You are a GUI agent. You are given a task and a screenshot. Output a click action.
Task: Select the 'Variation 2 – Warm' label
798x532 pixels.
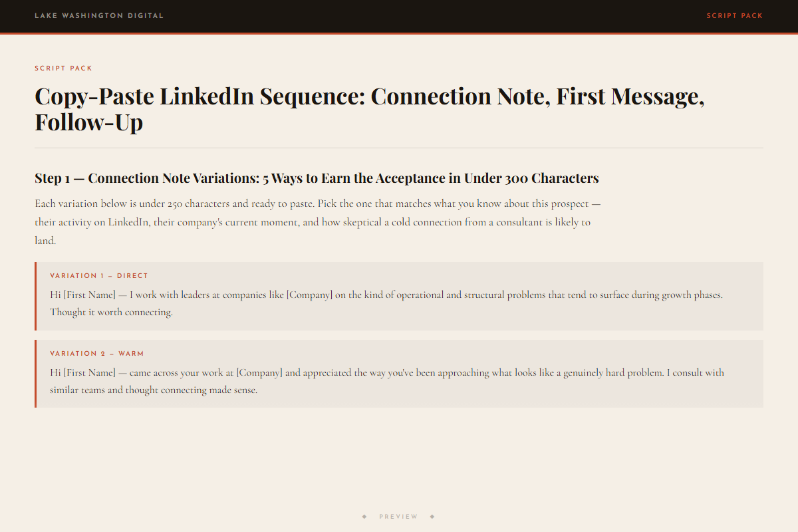click(x=97, y=354)
